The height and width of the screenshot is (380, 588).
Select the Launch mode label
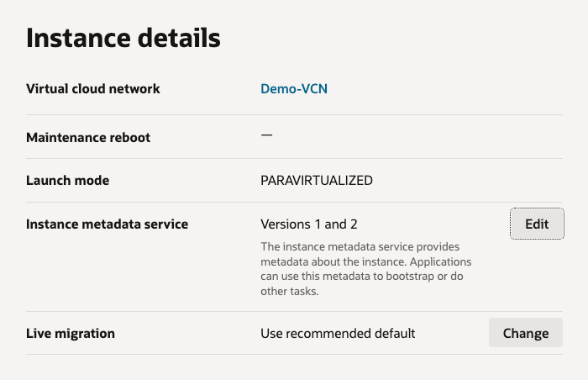[68, 180]
